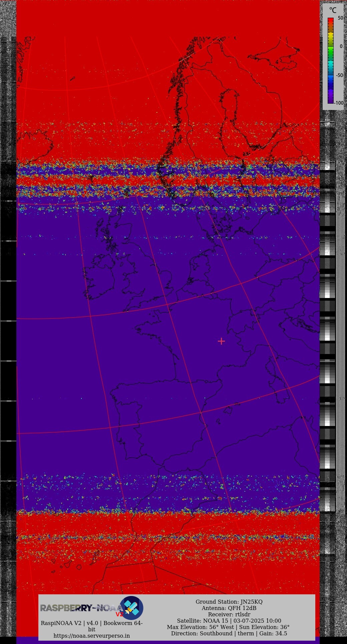
Task: Click the temperature color scale bar
Action: click(331, 60)
